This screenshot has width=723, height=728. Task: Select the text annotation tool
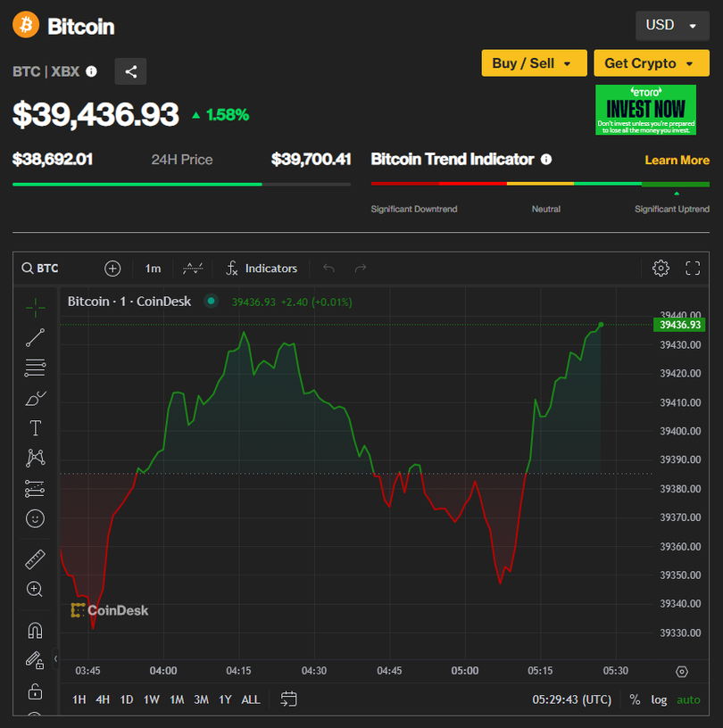(x=35, y=428)
